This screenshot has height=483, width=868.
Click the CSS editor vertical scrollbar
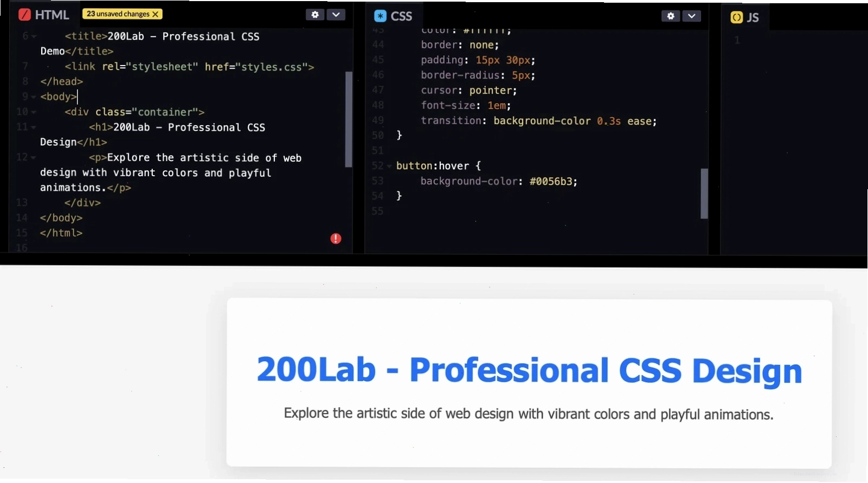pyautogui.click(x=704, y=194)
